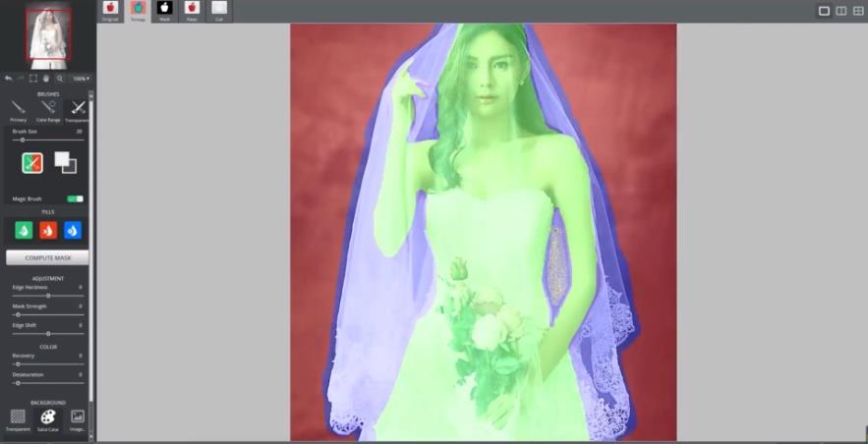
Task: Activate the zoom magnifier tool
Action: [59, 78]
